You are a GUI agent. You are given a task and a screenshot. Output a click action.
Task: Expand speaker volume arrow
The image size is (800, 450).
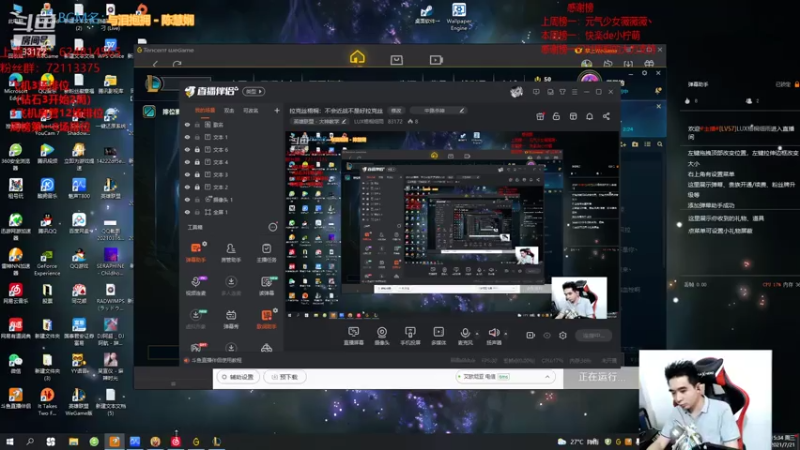pyautogui.click(x=506, y=334)
